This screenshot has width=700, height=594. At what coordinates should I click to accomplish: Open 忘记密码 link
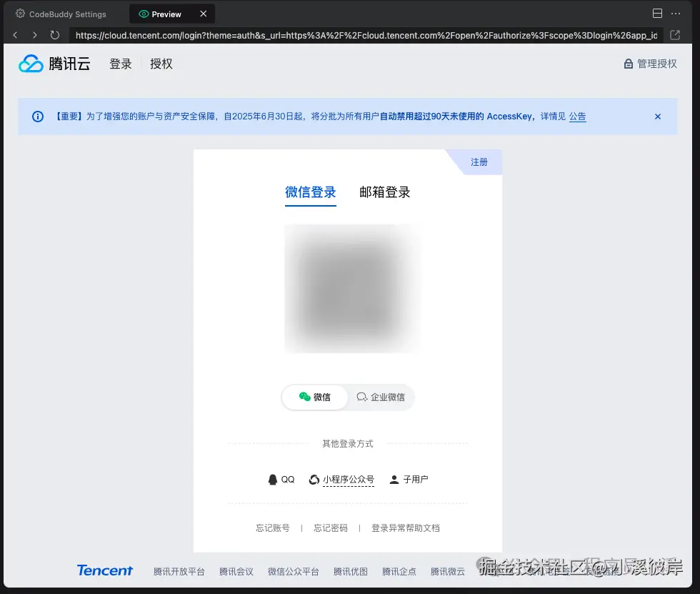(330, 528)
